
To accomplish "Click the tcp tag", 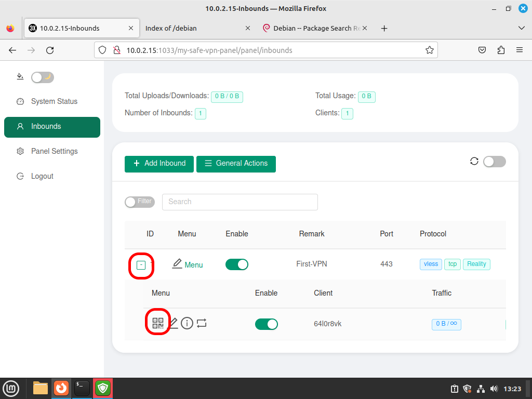I will 453,264.
